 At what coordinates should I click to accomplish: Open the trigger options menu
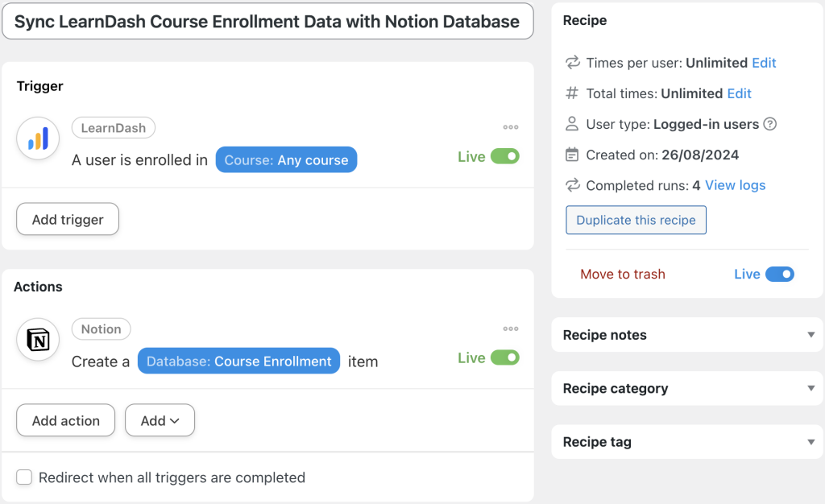coord(511,126)
